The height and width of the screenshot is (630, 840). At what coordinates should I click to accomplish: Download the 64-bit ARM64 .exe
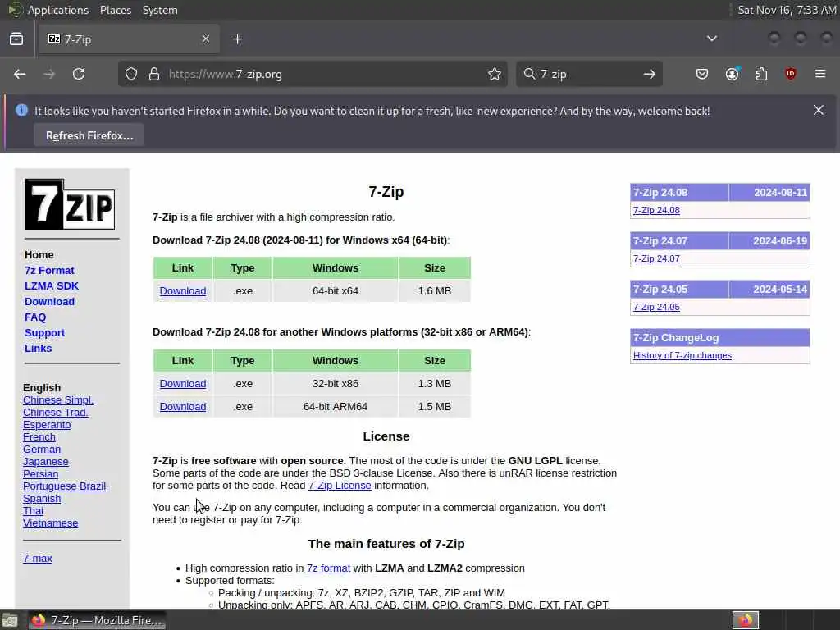[183, 407]
